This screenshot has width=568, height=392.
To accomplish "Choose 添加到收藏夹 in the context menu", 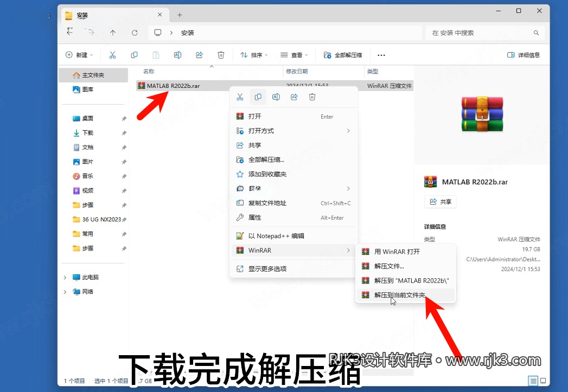I will pos(294,174).
